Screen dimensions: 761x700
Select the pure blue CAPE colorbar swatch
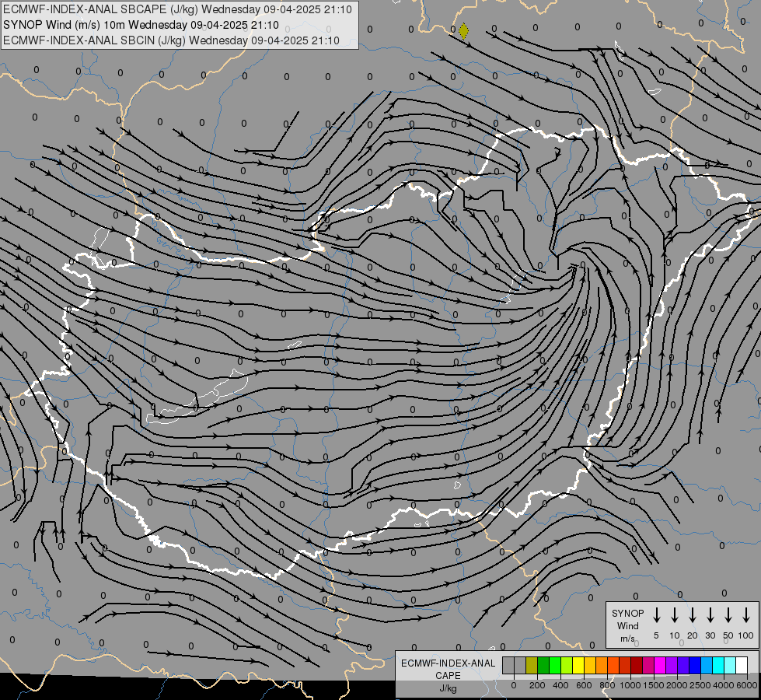pos(694,665)
